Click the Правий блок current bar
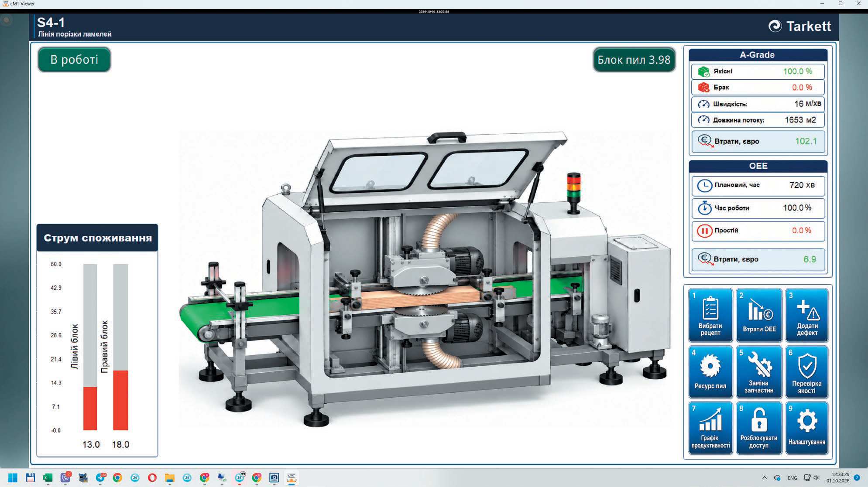 tap(120, 347)
